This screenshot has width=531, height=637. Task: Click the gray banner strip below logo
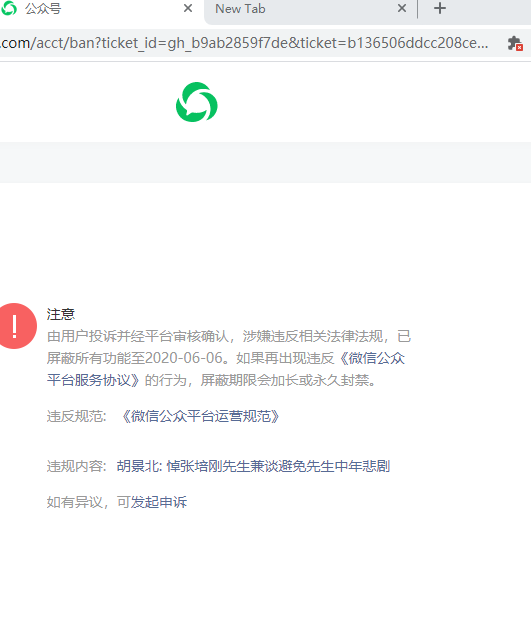pyautogui.click(x=265, y=162)
